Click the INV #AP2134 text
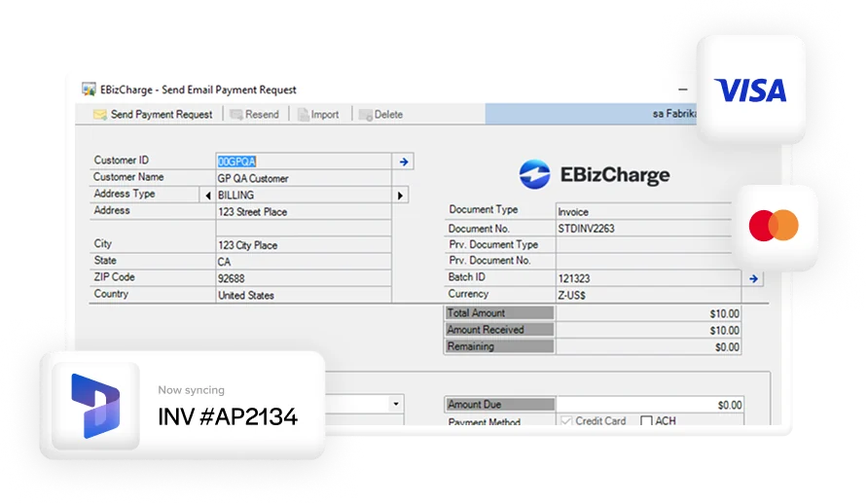The image size is (867, 504). pos(228,417)
